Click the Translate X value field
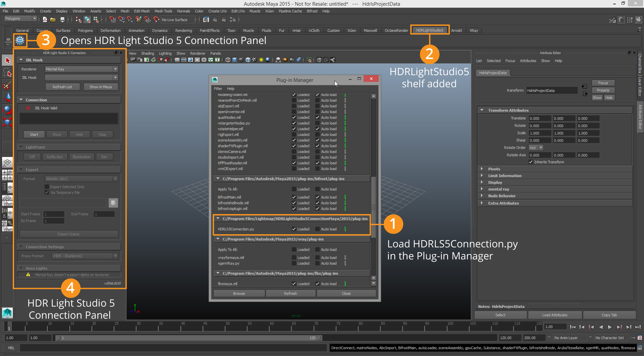The height and width of the screenshot is (356, 644). click(540, 118)
